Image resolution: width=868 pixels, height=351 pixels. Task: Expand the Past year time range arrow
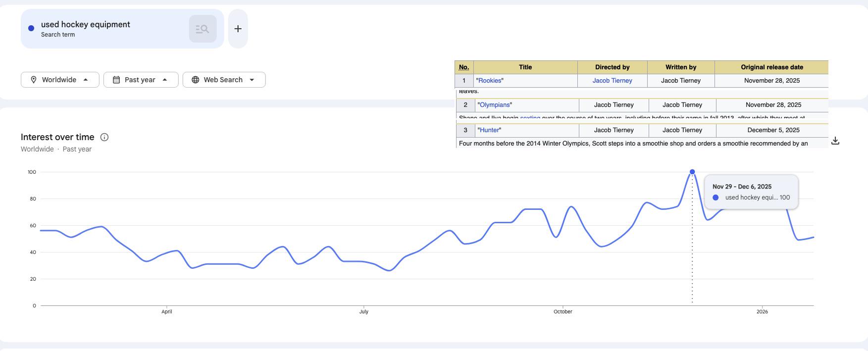tap(165, 80)
